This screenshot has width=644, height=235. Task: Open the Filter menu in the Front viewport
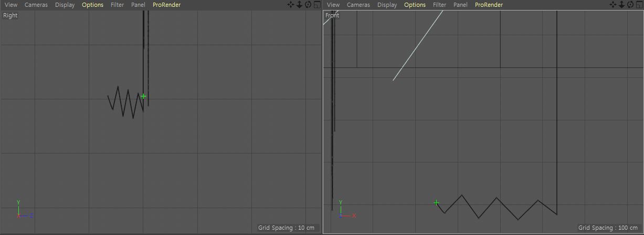point(440,5)
